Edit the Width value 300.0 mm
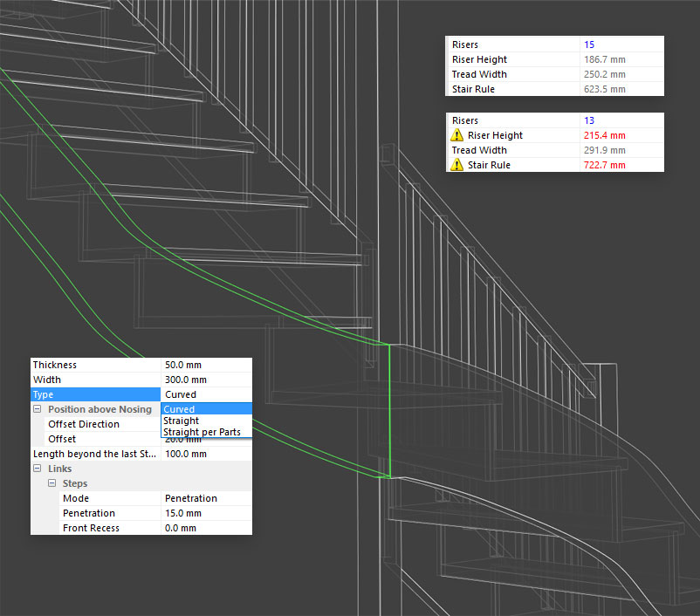Screen dimensions: 700x616 pos(206,380)
